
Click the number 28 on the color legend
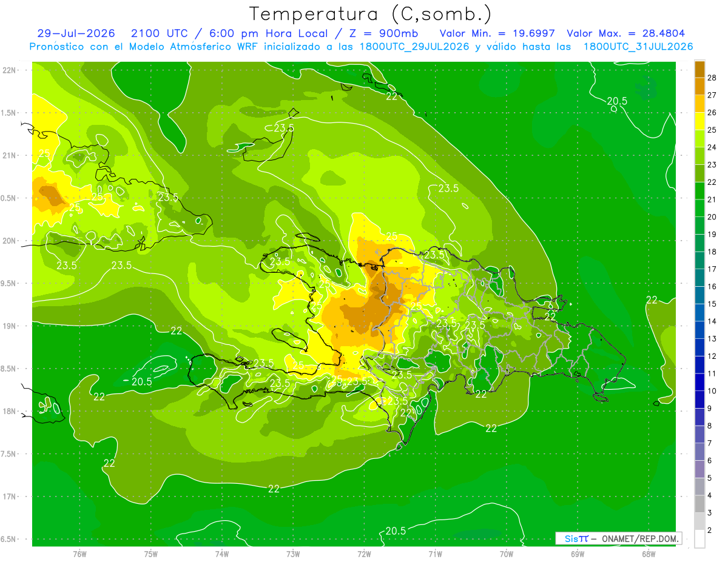coord(712,77)
